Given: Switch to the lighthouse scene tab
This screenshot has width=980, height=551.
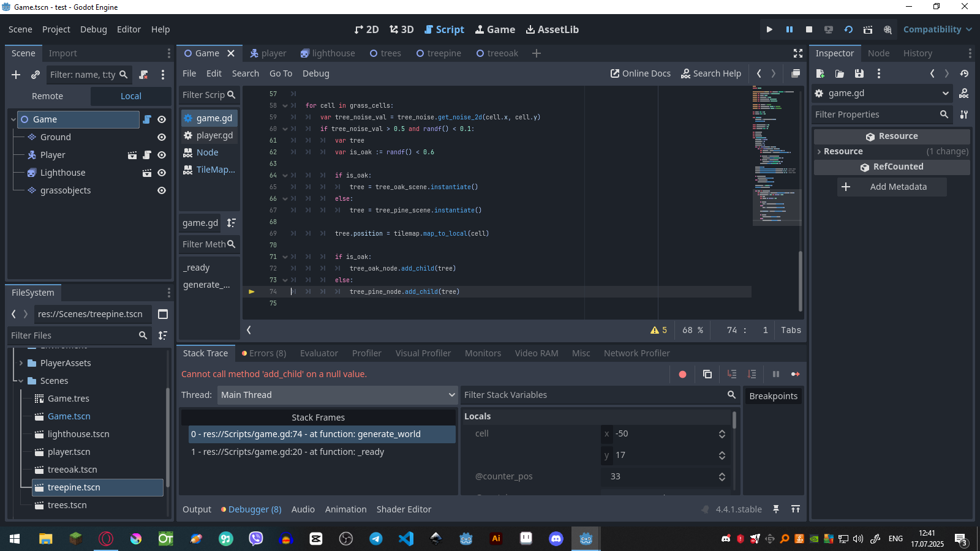Looking at the screenshot, I should [x=328, y=53].
